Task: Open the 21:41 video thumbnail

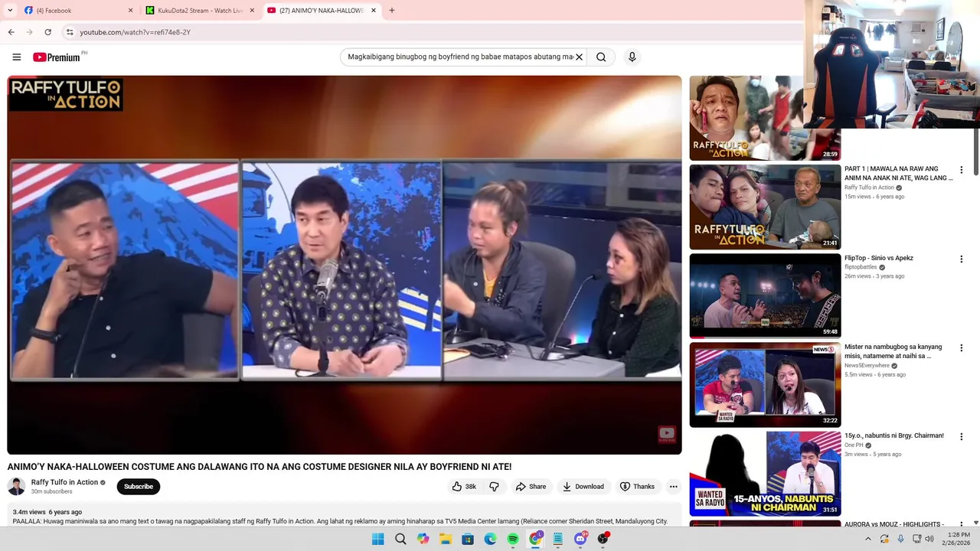Action: pos(765,207)
